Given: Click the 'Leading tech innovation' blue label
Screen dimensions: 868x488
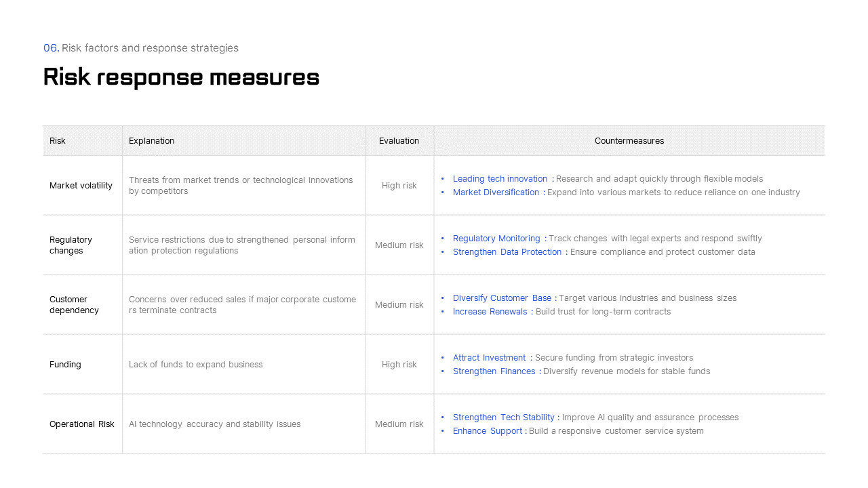Looking at the screenshot, I should tap(500, 179).
